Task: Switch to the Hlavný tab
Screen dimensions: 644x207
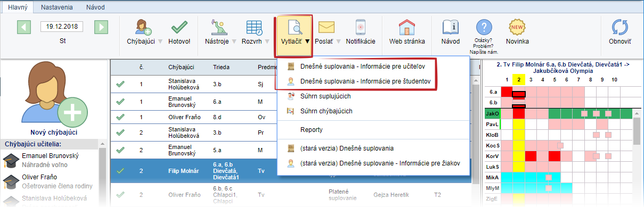Action: click(17, 7)
